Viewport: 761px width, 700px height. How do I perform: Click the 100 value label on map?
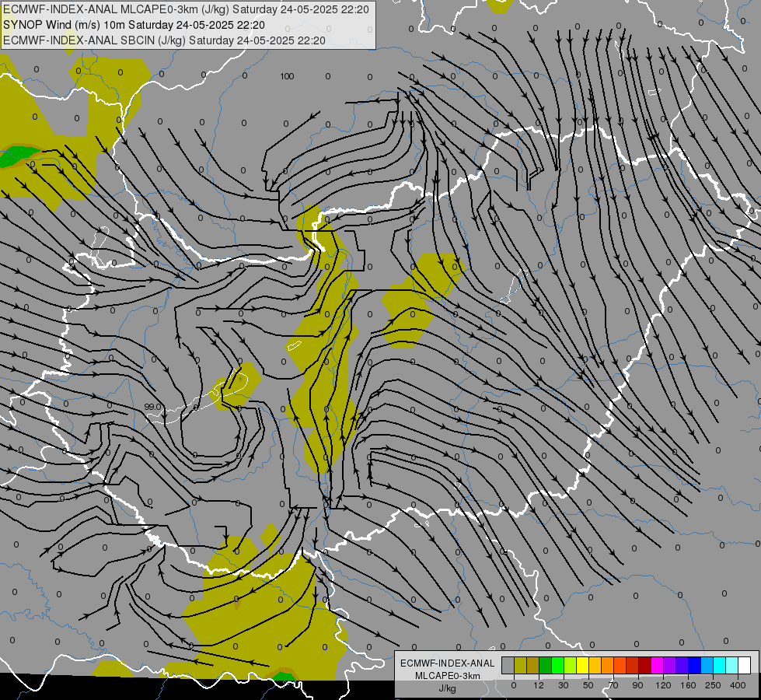click(287, 76)
